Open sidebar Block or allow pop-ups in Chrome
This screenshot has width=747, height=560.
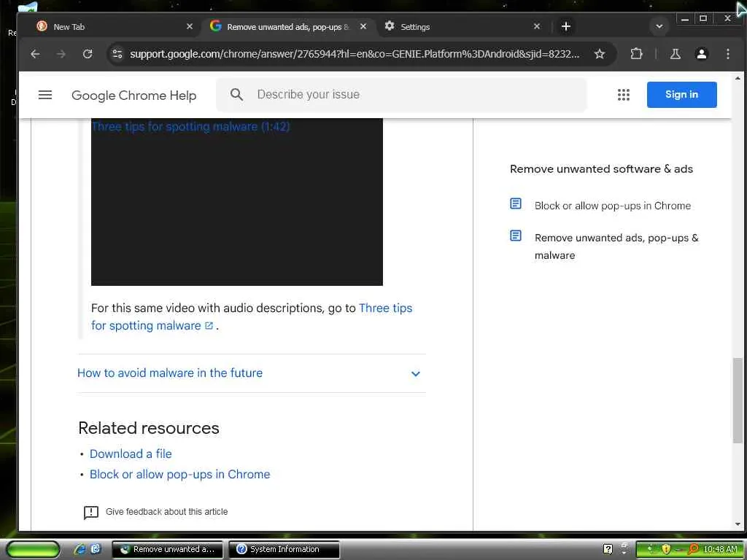pyautogui.click(x=613, y=206)
